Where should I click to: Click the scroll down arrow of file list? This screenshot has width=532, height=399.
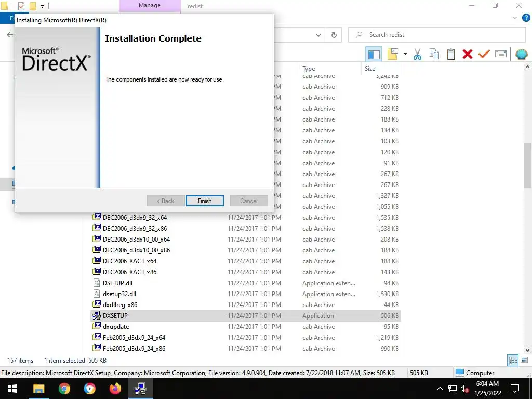tap(527, 350)
